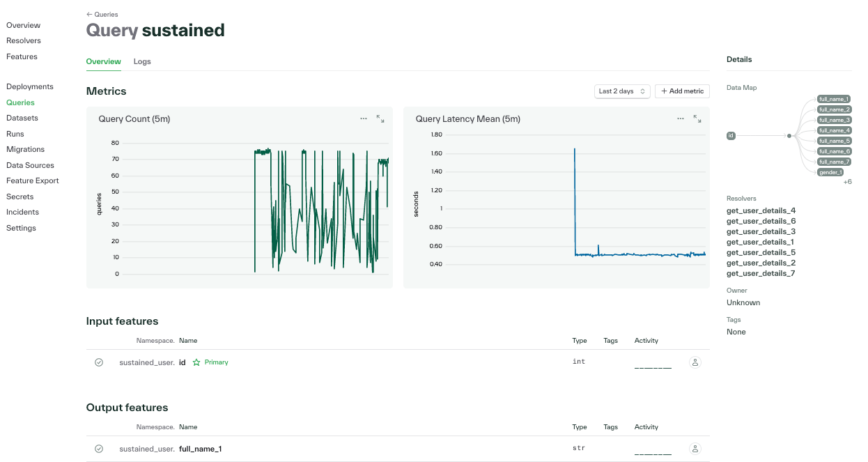
Task: Expand the Query Latency Mean chart
Action: [697, 118]
